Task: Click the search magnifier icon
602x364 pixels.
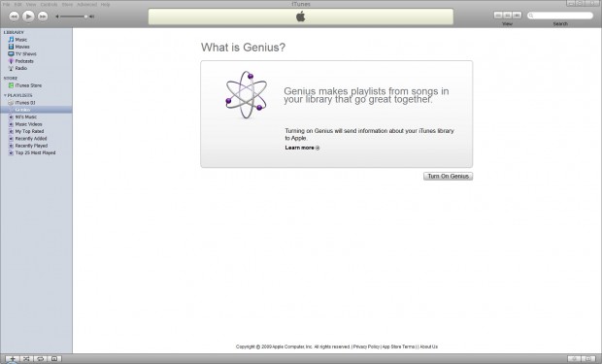Action: (x=531, y=16)
